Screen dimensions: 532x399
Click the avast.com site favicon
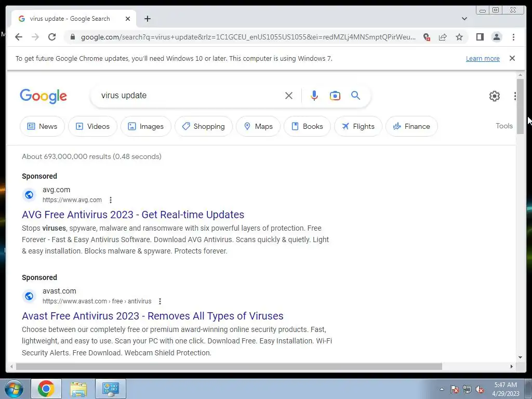tap(29, 296)
